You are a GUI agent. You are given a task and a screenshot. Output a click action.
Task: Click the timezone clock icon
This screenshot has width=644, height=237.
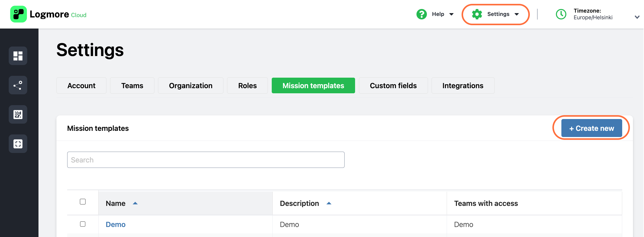pyautogui.click(x=561, y=14)
